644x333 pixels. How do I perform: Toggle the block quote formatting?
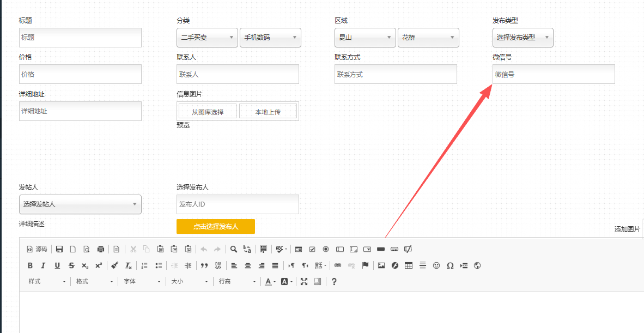(x=204, y=265)
